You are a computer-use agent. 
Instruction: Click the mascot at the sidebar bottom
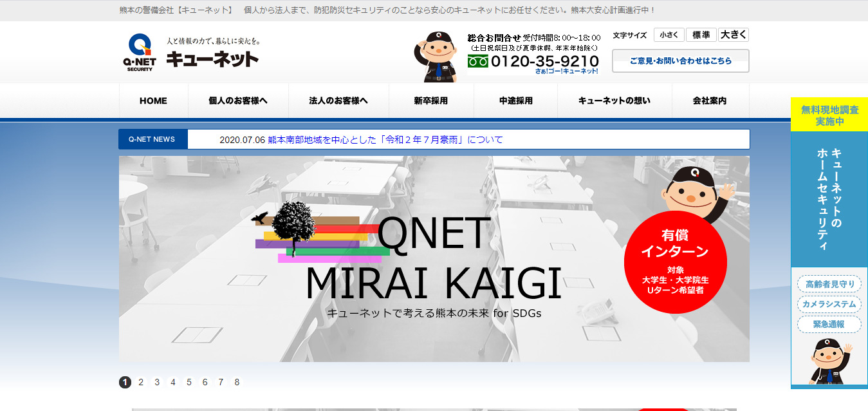(830, 361)
